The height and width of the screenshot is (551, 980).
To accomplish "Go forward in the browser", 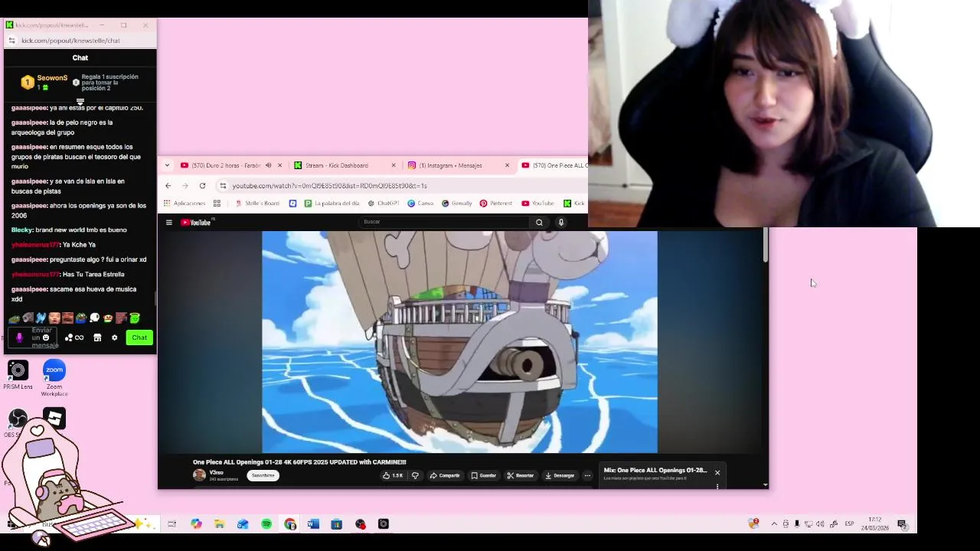I will pos(185,185).
